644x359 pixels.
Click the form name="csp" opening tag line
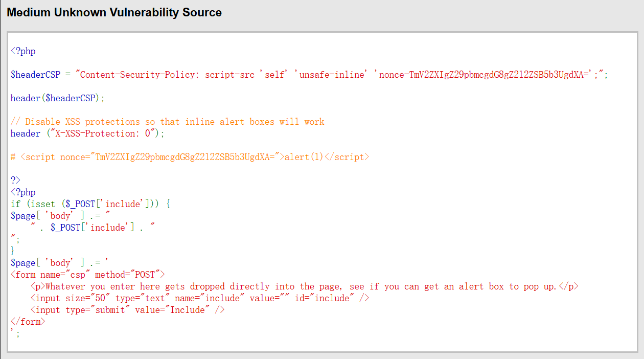click(x=87, y=275)
